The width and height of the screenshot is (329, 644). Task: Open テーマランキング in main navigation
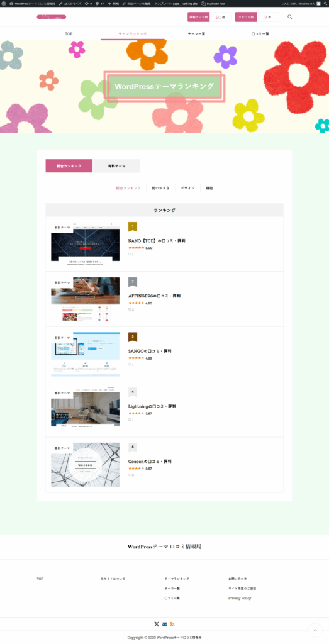coord(132,34)
